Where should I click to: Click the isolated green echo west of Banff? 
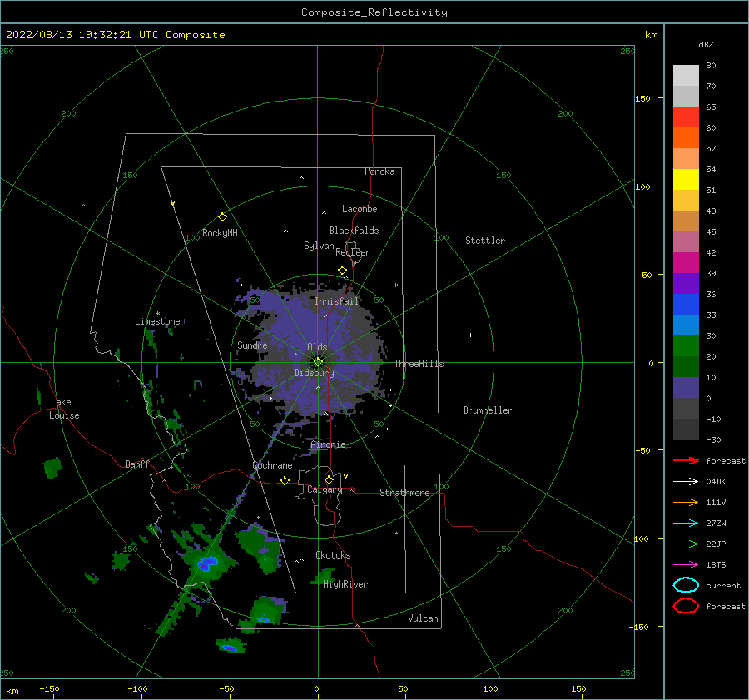tap(52, 468)
